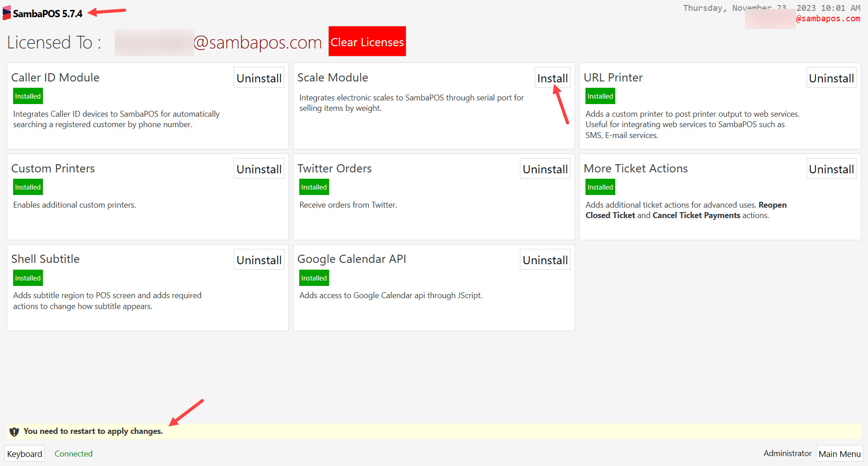Uninstall the Custom Printers module
Image resolution: width=868 pixels, height=466 pixels.
click(x=259, y=168)
